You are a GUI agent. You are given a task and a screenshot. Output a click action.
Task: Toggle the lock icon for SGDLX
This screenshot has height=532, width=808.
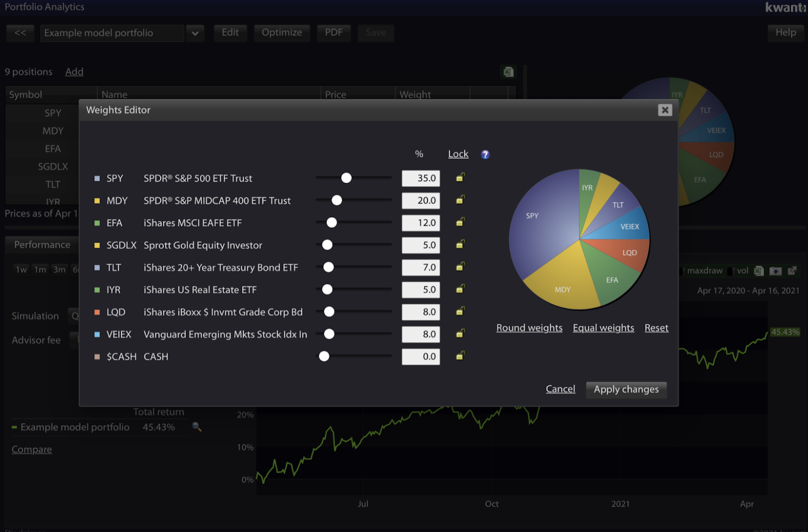(x=460, y=245)
